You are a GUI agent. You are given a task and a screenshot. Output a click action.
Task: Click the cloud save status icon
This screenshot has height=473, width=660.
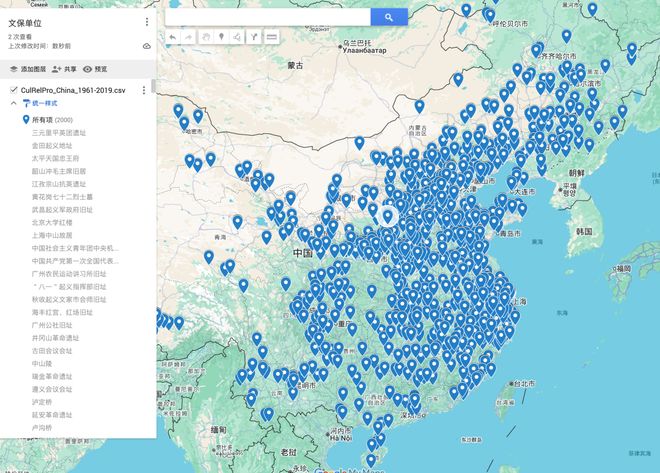(146, 46)
